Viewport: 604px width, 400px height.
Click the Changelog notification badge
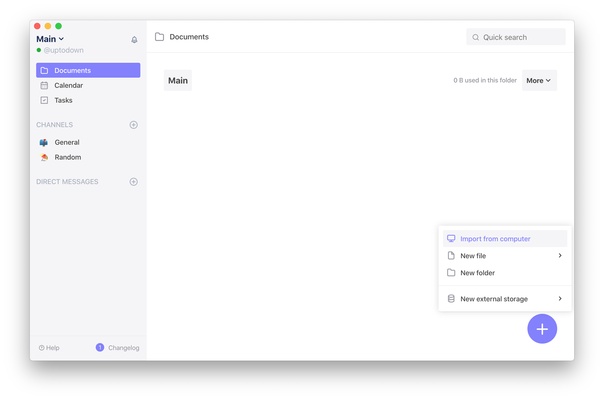point(100,348)
